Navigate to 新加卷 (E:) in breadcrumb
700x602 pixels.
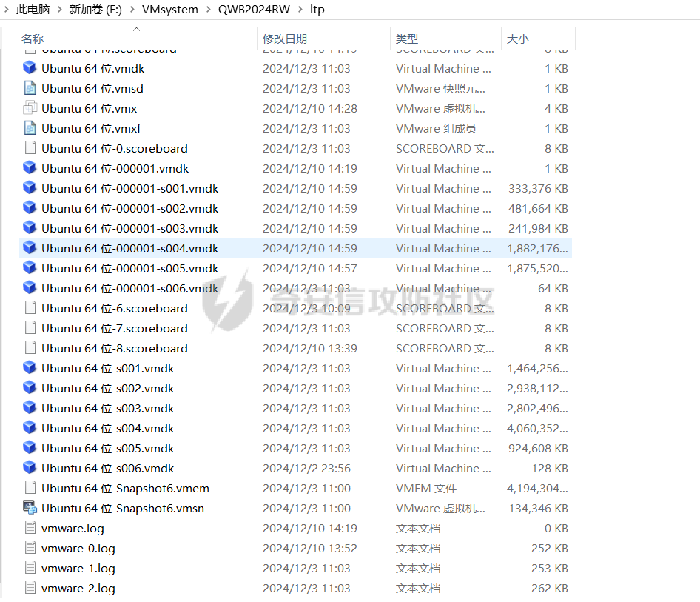(x=95, y=10)
